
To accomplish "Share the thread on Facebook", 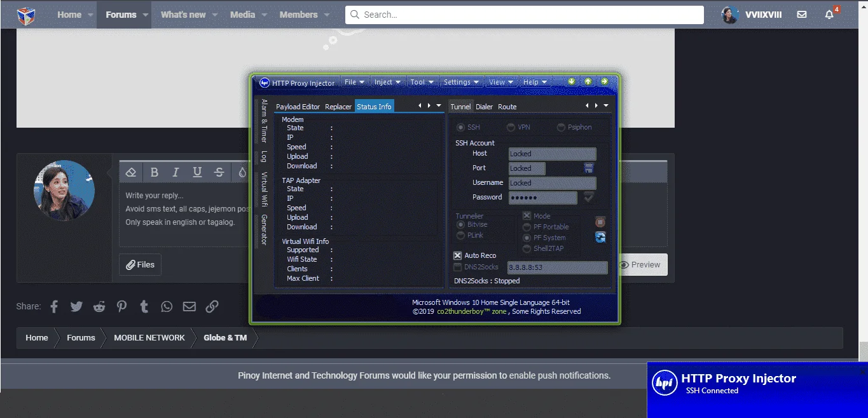I will (54, 306).
